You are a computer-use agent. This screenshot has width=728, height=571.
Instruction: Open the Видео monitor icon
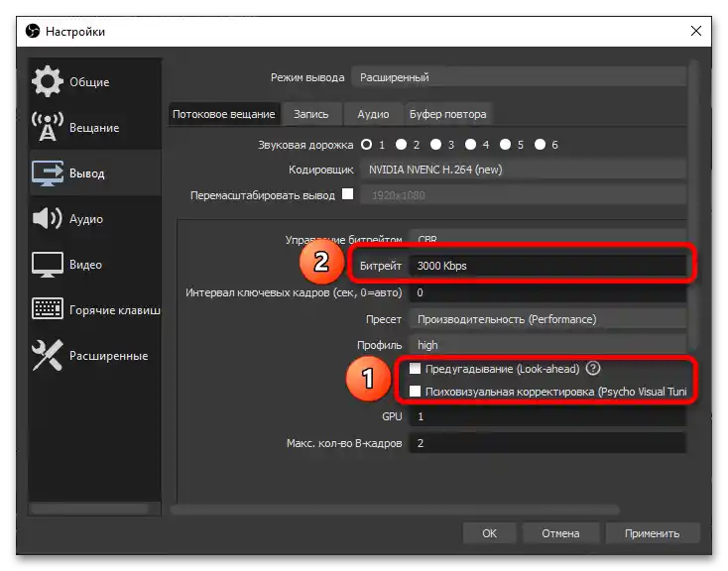pyautogui.click(x=48, y=264)
